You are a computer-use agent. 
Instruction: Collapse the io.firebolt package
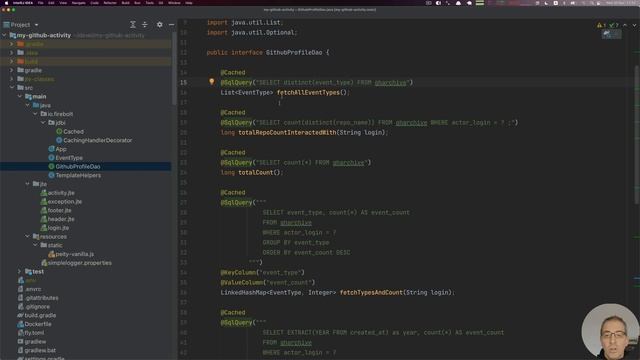point(36,114)
